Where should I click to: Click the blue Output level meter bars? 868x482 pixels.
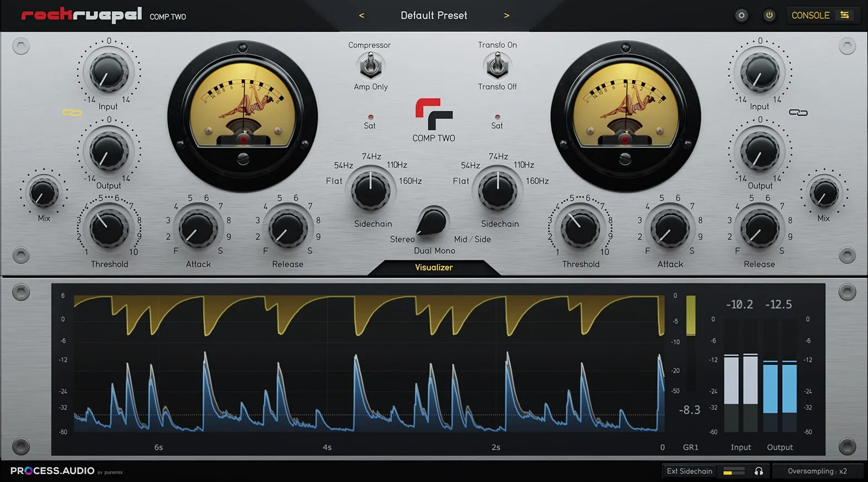pos(779,376)
